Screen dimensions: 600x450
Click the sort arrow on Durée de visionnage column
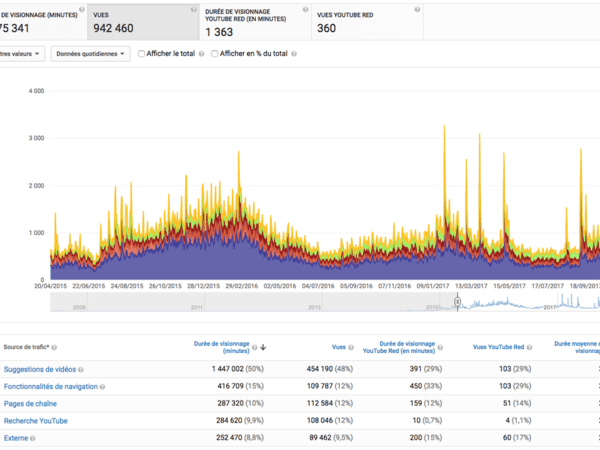point(264,347)
